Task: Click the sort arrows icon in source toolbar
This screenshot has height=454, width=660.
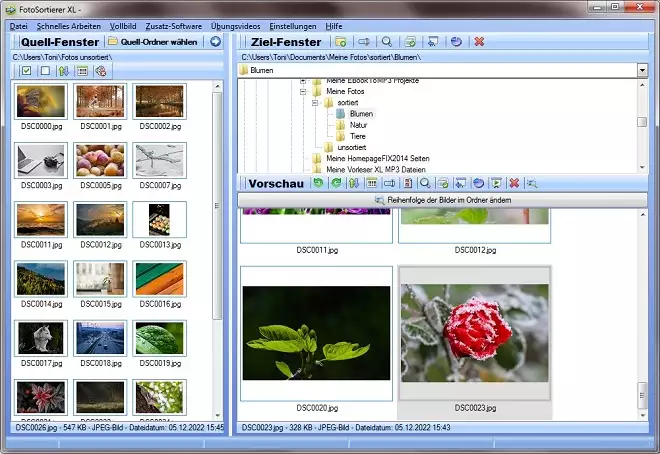Action: point(65,71)
